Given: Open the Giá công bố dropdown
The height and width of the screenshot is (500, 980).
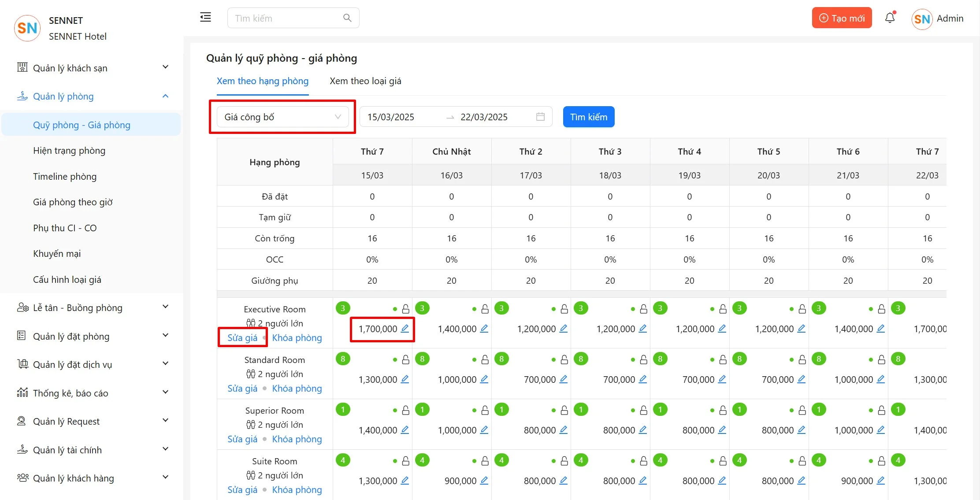Looking at the screenshot, I should click(x=282, y=117).
